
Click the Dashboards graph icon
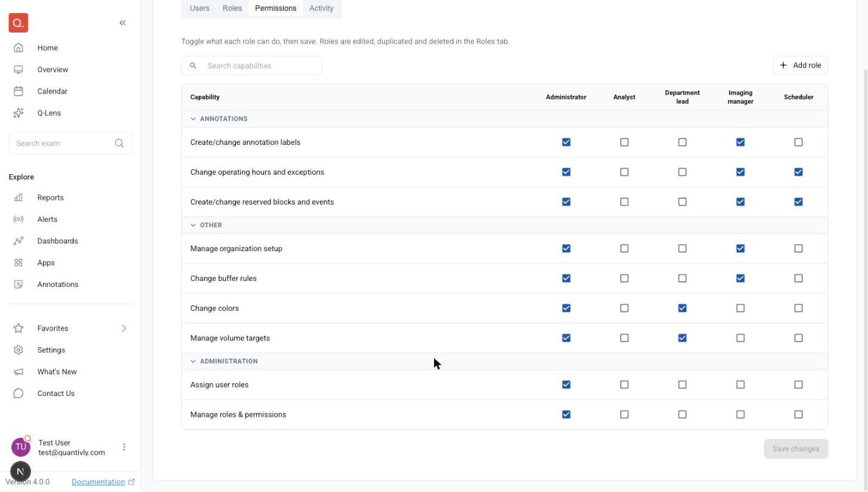(18, 241)
